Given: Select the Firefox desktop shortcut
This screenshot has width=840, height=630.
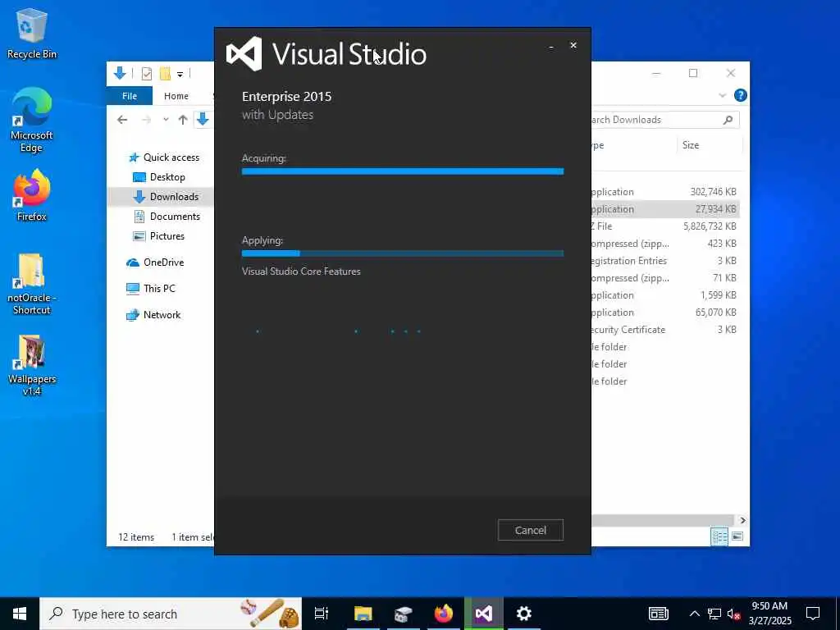Looking at the screenshot, I should 32,195.
